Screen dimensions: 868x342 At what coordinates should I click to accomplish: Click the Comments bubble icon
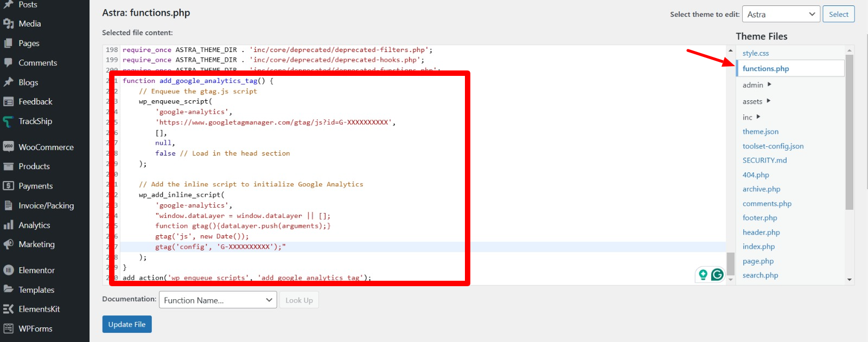pos(8,63)
